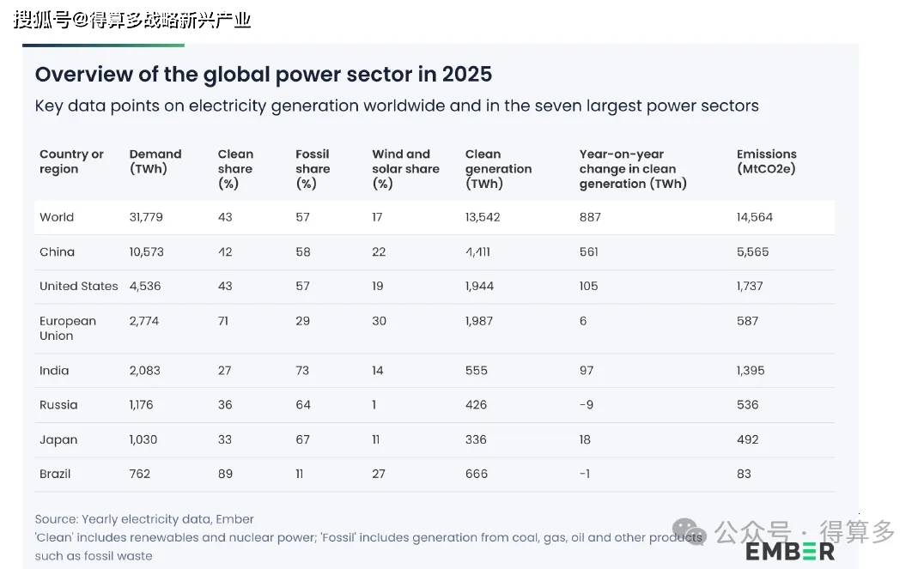Click the European Union row label
924x569 pixels.
point(67,328)
